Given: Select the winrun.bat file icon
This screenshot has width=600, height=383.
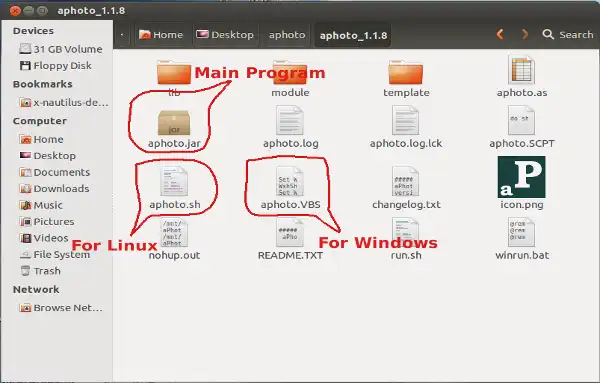Looking at the screenshot, I should tap(521, 232).
